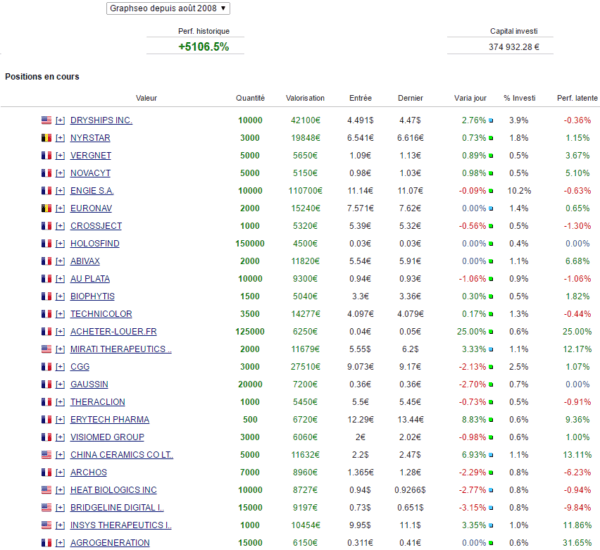Open the AGROGENERATION stock link
600x550 pixels.
[x=110, y=543]
